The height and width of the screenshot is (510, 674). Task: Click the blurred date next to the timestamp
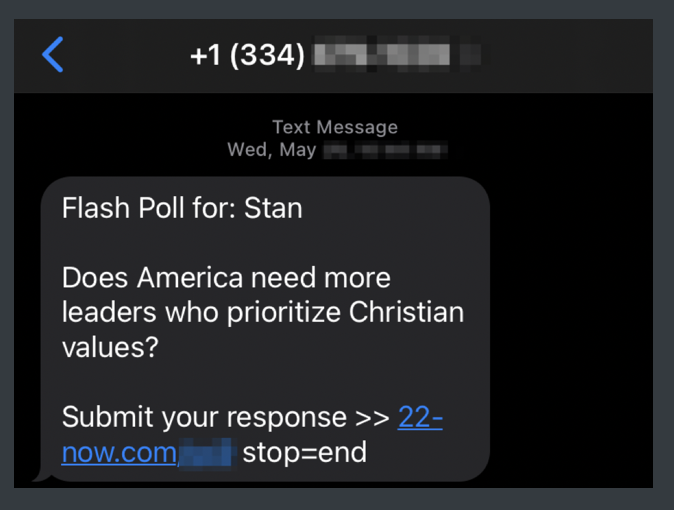385,151
